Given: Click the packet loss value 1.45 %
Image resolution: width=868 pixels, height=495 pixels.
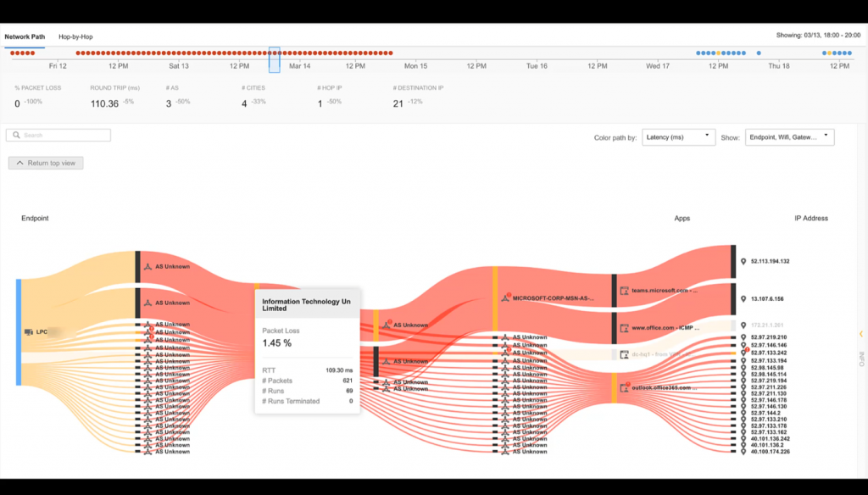Looking at the screenshot, I should [277, 343].
